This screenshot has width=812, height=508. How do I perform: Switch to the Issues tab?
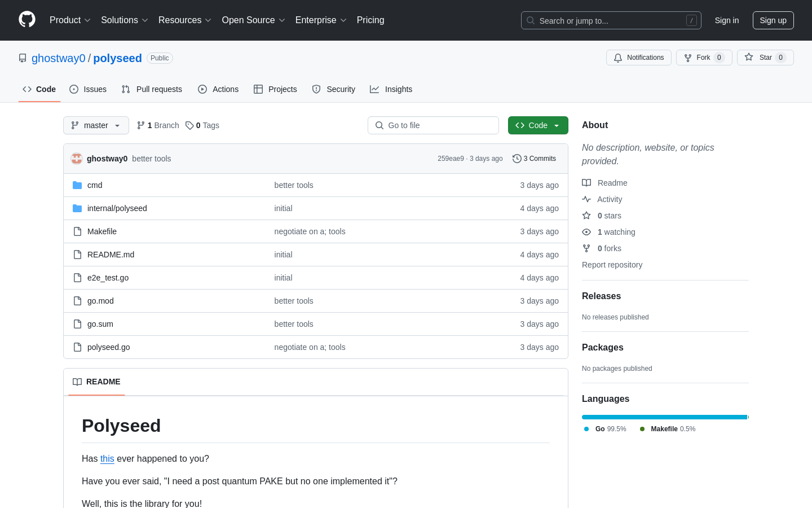pos(88,89)
